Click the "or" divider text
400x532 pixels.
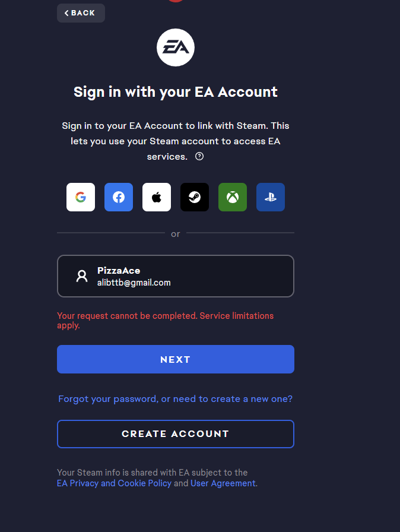[176, 234]
